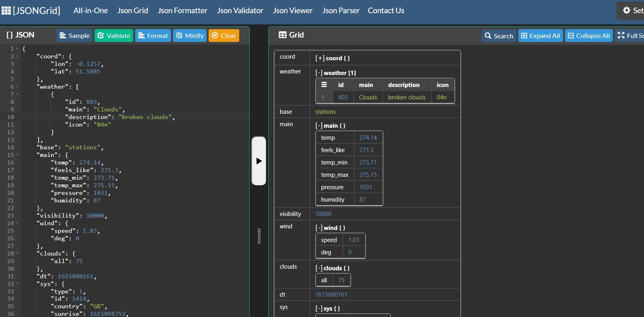This screenshot has height=317, width=644.
Task: Click the Expand All button
Action: [x=541, y=36]
